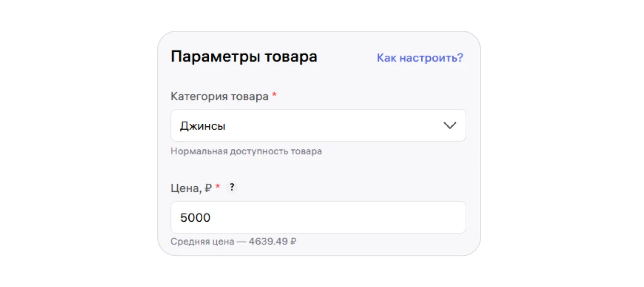This screenshot has height=287, width=644.
Task: Click the Средняя цена — 4639.49 ₽ hint
Action: click(233, 241)
